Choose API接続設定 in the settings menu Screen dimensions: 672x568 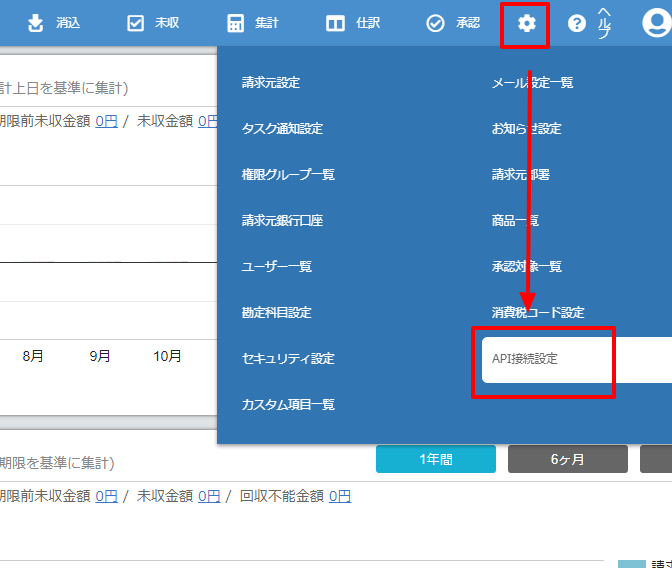tap(577, 360)
